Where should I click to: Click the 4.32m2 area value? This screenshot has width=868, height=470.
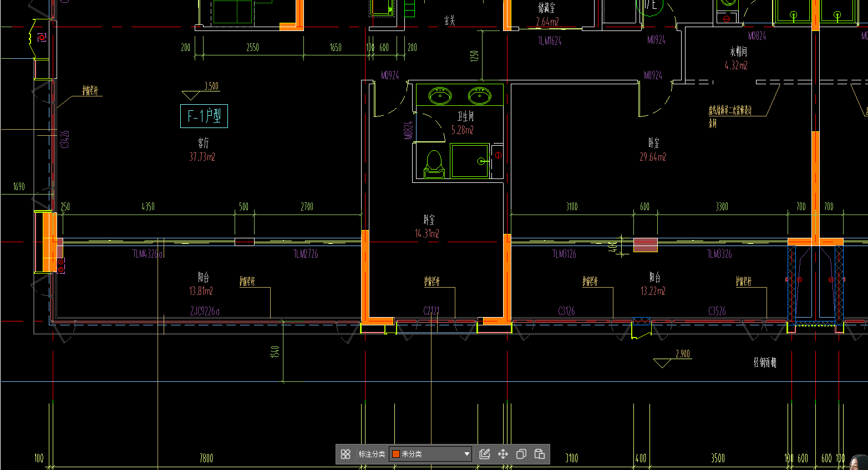tap(736, 65)
